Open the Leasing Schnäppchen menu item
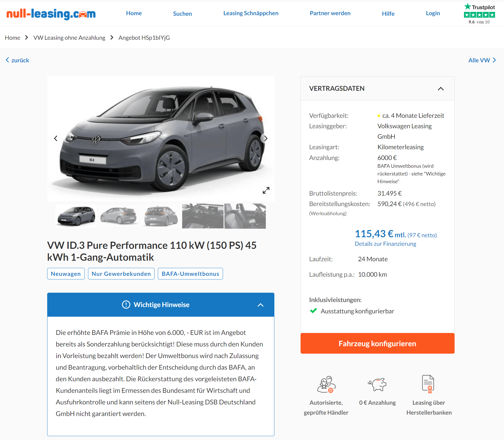504x440 pixels. point(251,13)
